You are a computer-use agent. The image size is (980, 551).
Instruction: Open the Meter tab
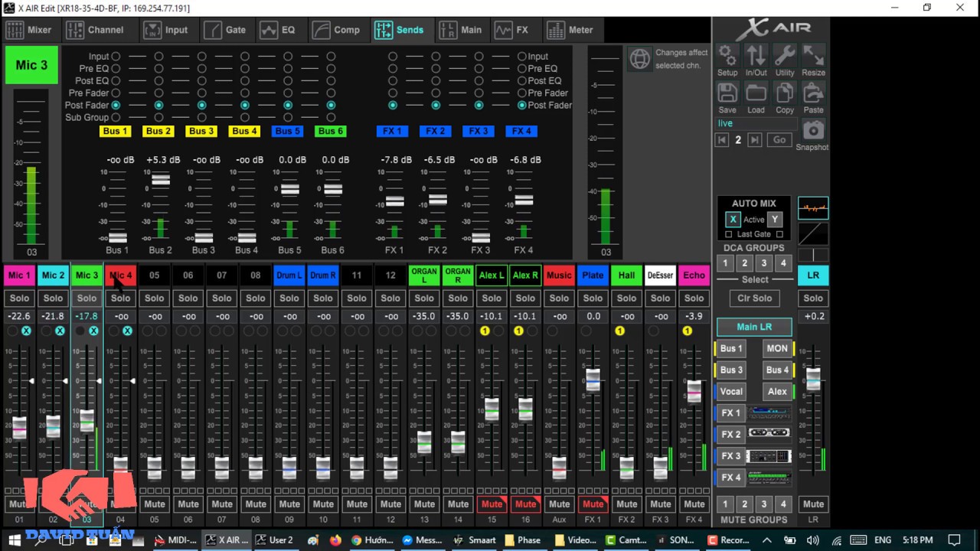(x=570, y=30)
